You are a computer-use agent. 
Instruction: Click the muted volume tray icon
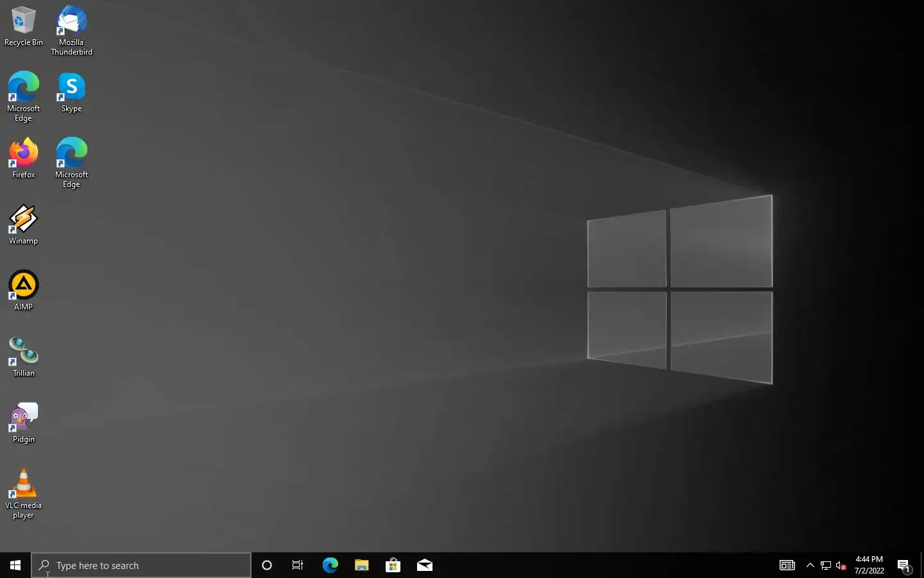pyautogui.click(x=841, y=565)
